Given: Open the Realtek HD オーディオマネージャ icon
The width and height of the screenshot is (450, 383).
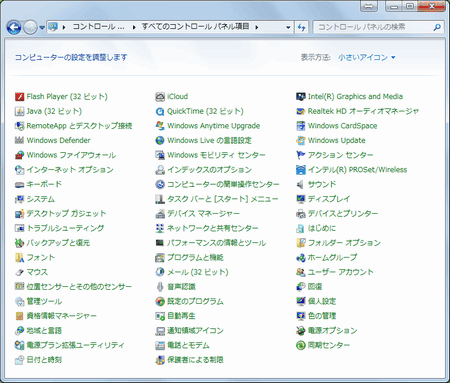Looking at the screenshot, I should (301, 111).
